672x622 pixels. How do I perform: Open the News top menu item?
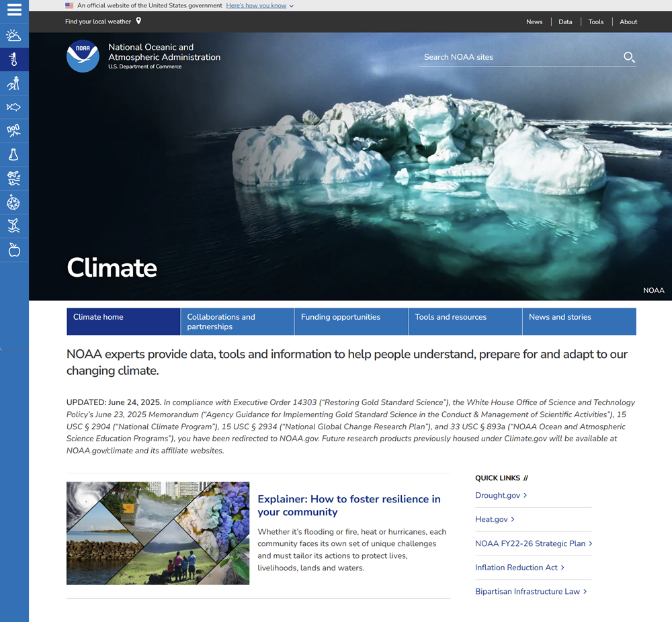534,22
